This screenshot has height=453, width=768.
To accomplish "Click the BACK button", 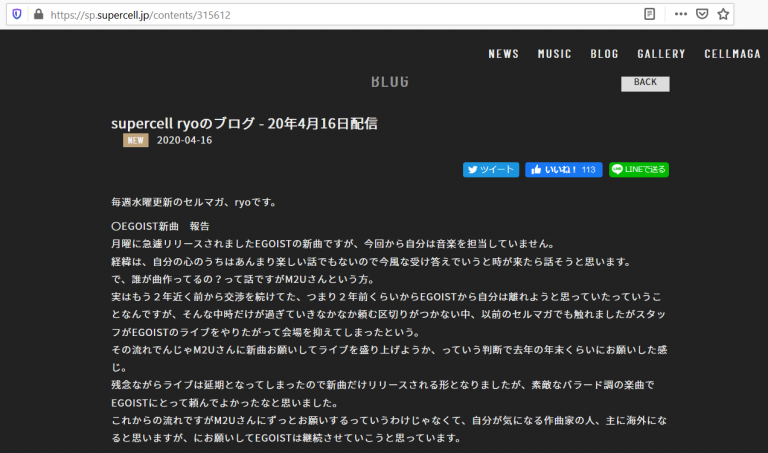I will point(645,83).
